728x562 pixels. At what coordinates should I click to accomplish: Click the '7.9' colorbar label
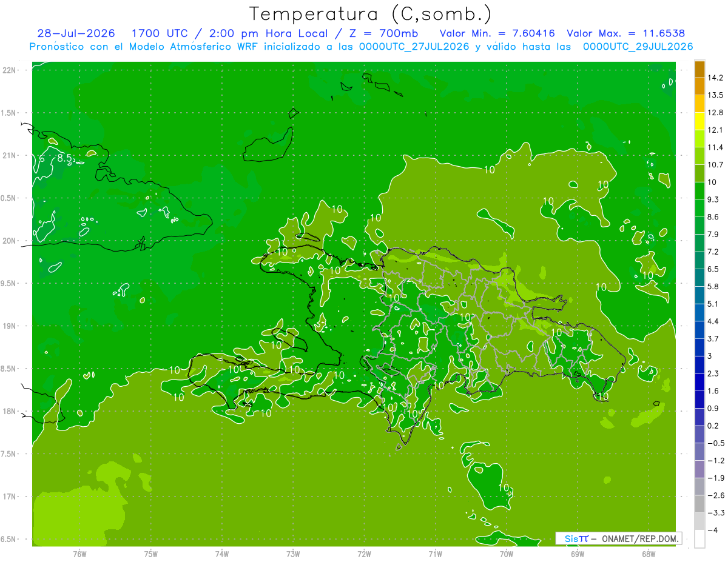click(x=713, y=235)
